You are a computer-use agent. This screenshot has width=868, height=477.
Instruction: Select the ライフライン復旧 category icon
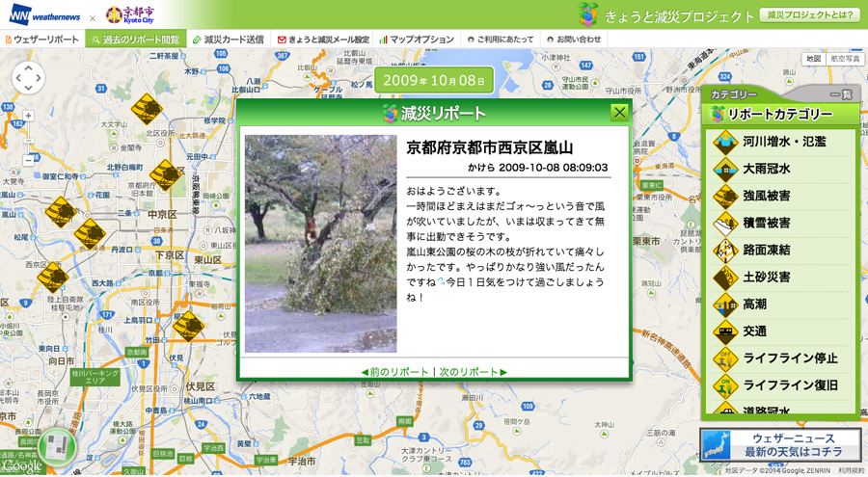coord(724,386)
